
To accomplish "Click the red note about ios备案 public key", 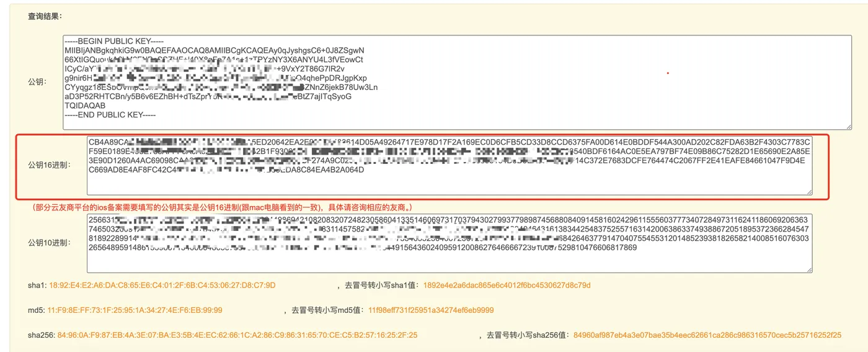I will pos(223,207).
